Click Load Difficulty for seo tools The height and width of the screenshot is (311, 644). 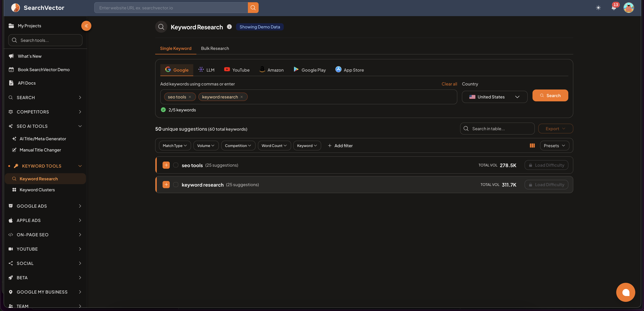[x=546, y=165]
